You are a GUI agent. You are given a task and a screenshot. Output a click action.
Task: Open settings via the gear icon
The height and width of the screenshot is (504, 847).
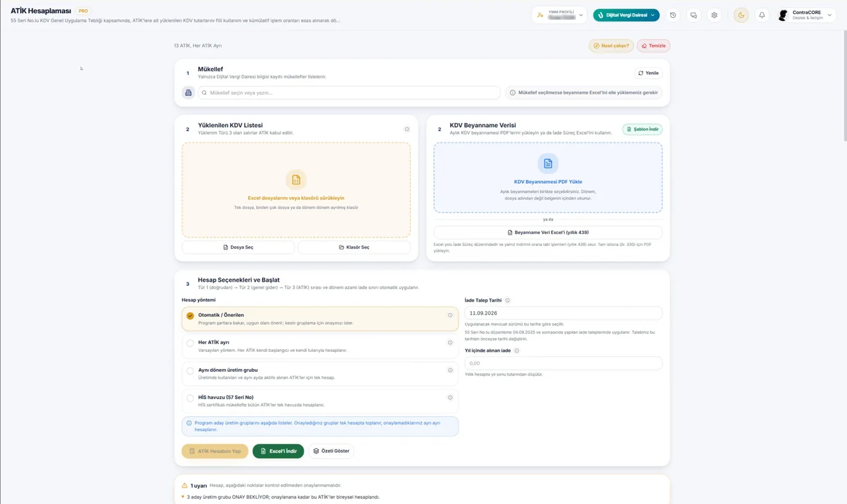714,15
